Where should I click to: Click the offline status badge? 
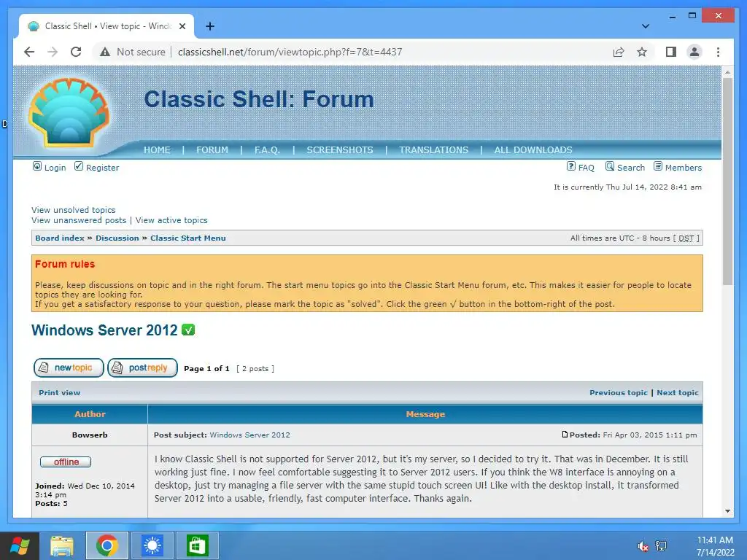point(66,462)
